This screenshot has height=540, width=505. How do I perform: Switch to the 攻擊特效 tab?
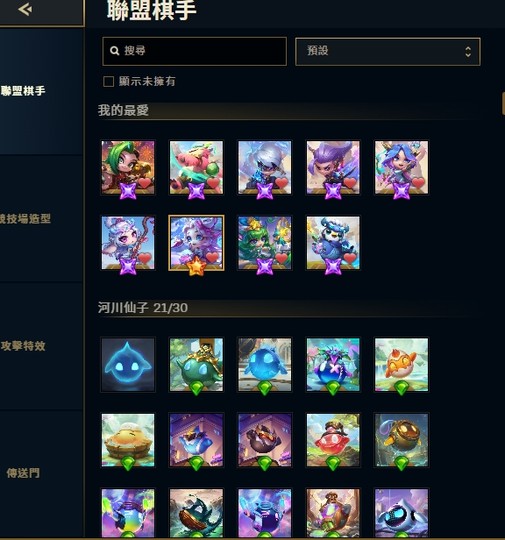(23, 346)
